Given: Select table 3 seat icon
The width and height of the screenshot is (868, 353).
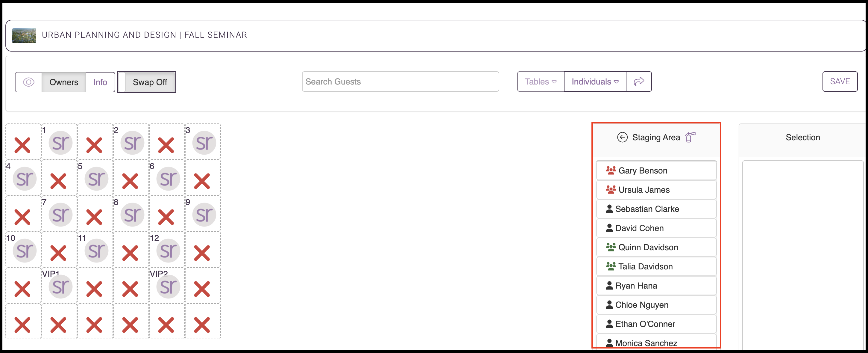Looking at the screenshot, I should click(204, 143).
